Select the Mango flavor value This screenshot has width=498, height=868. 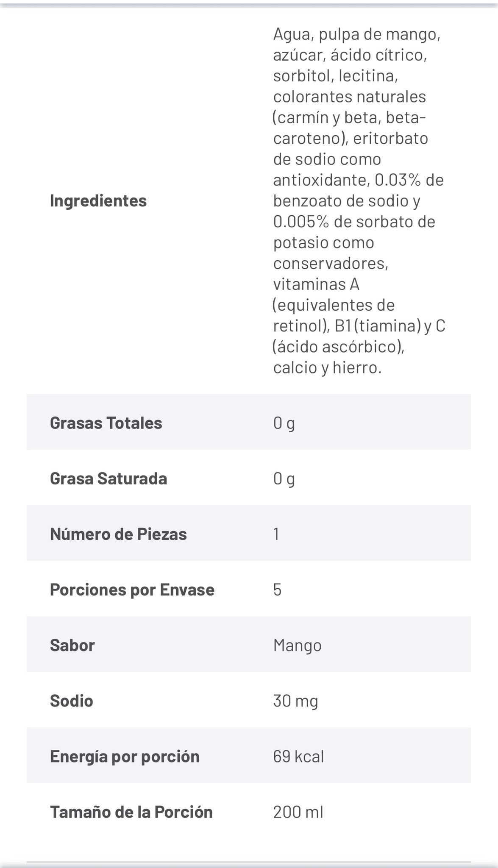click(x=297, y=645)
